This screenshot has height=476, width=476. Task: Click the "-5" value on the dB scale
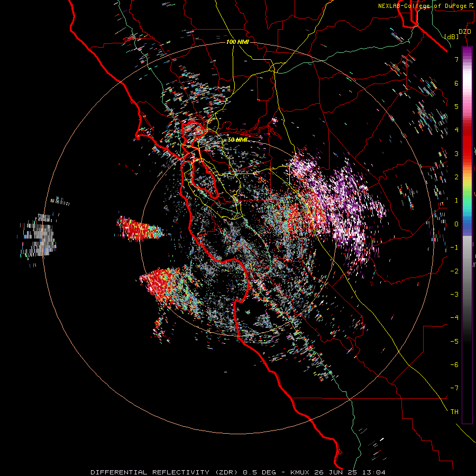[x=454, y=342]
